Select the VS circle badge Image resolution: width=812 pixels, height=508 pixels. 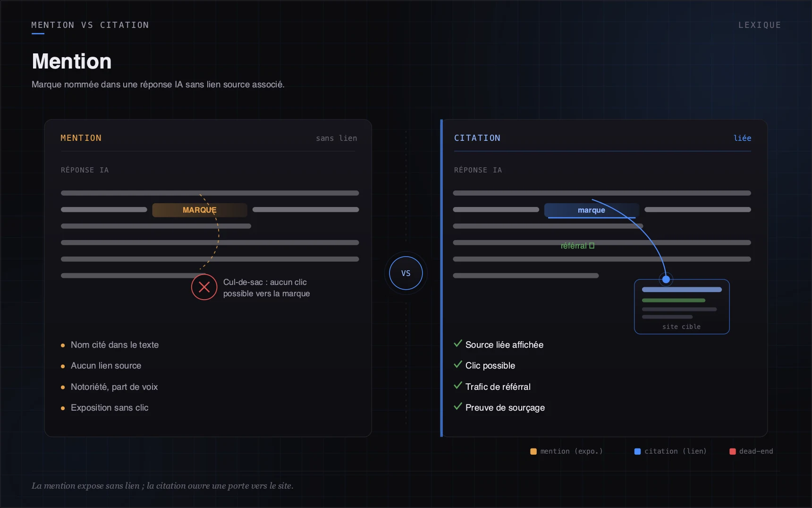click(406, 273)
